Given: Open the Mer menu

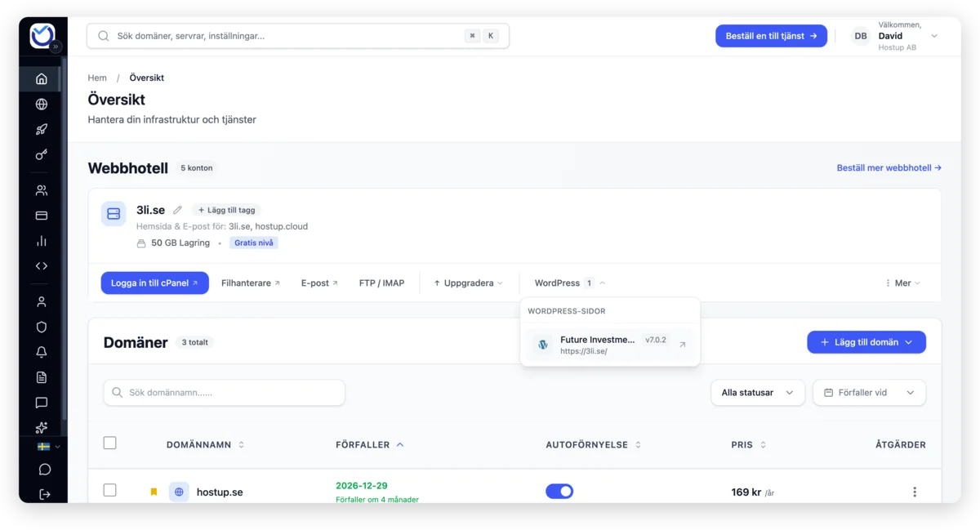Looking at the screenshot, I should 902,283.
